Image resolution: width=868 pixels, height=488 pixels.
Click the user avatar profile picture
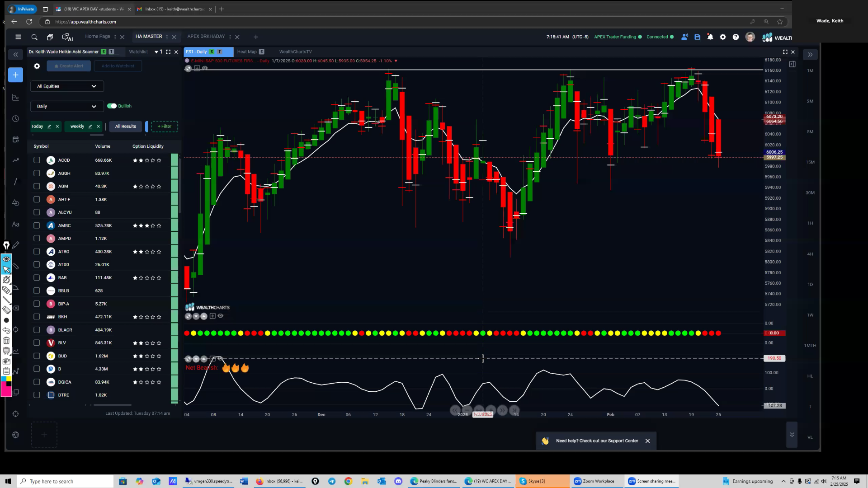(750, 37)
